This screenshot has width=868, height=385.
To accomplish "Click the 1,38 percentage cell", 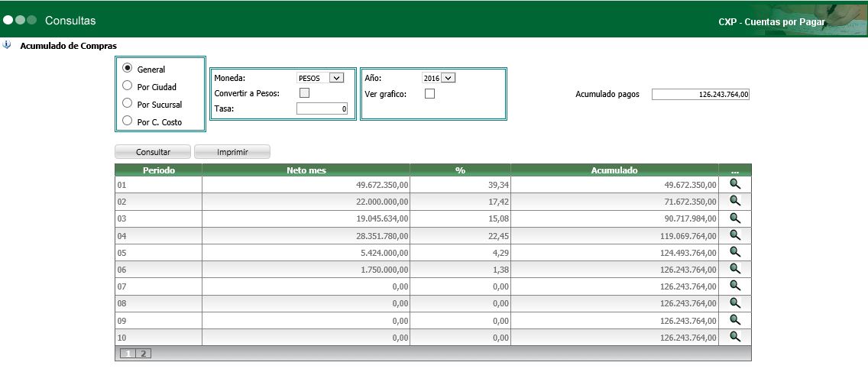I will [x=460, y=270].
